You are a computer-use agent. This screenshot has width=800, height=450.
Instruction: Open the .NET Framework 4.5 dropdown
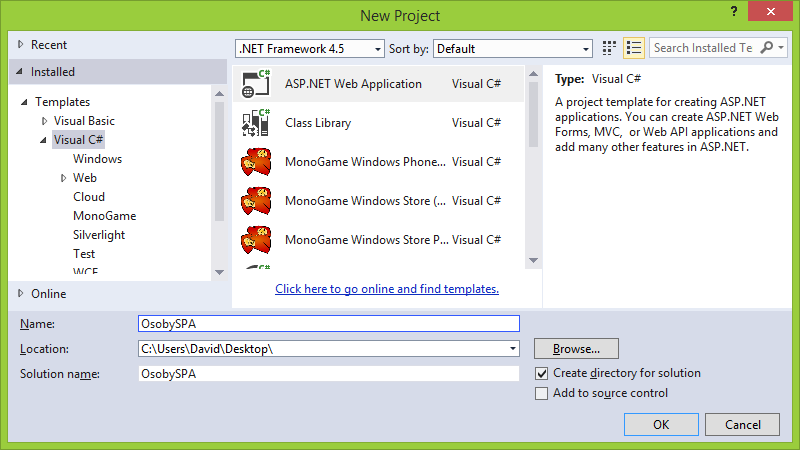click(309, 49)
